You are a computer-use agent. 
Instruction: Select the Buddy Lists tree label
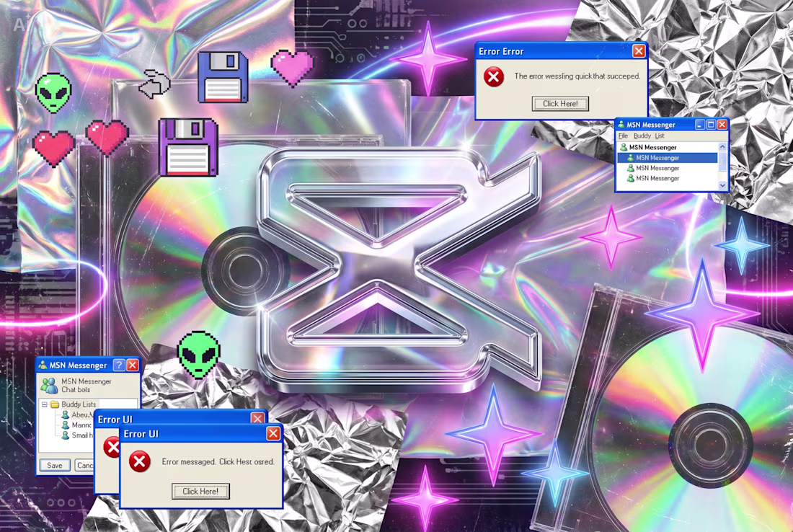coord(79,404)
